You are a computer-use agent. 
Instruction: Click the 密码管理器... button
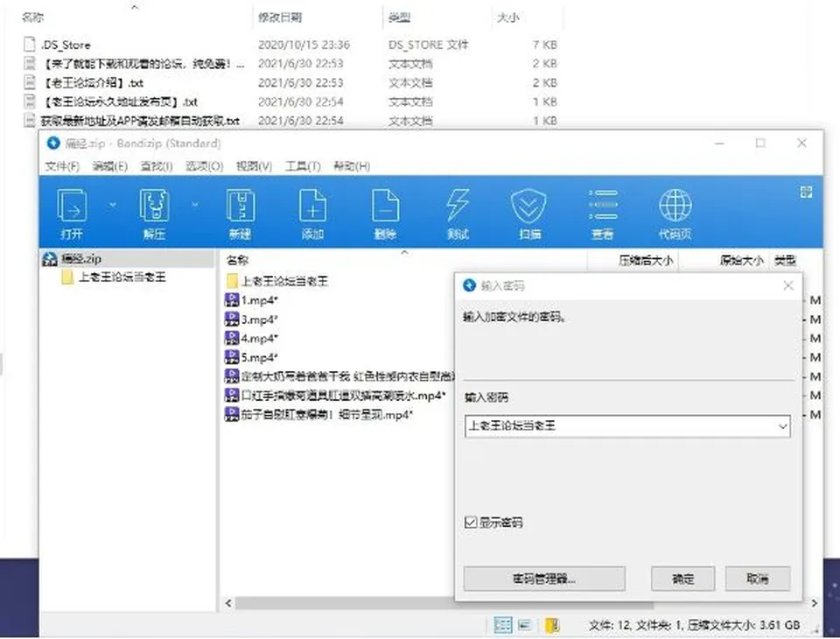pyautogui.click(x=544, y=579)
